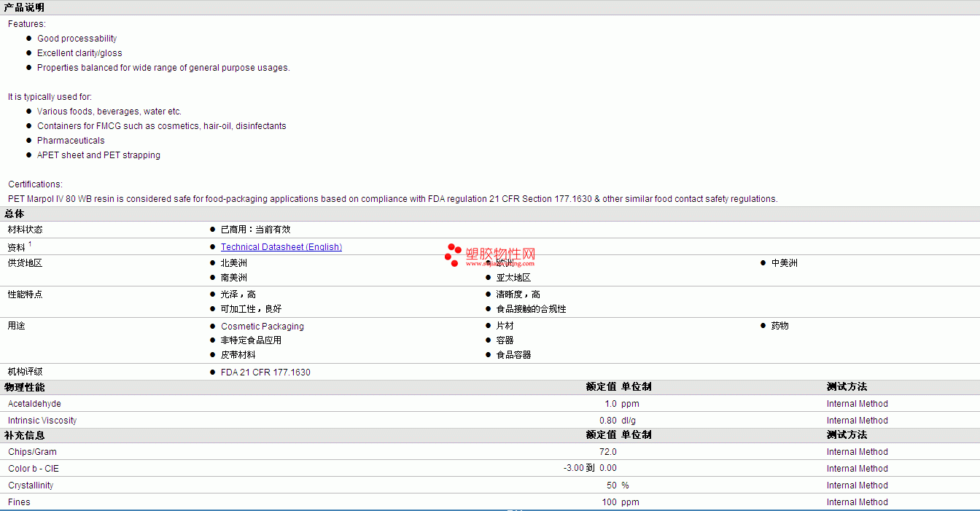Select the 片材 use entry
Screen dimensions: 980x511
505,326
